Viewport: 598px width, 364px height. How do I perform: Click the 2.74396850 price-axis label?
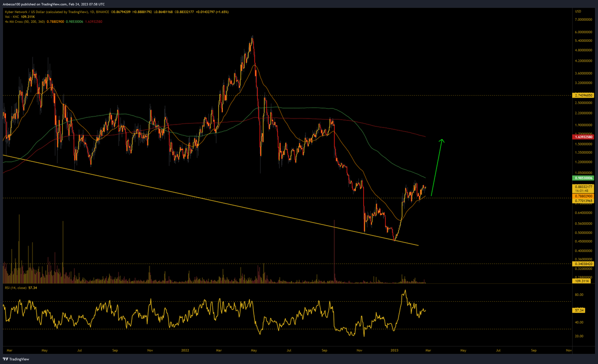584,95
